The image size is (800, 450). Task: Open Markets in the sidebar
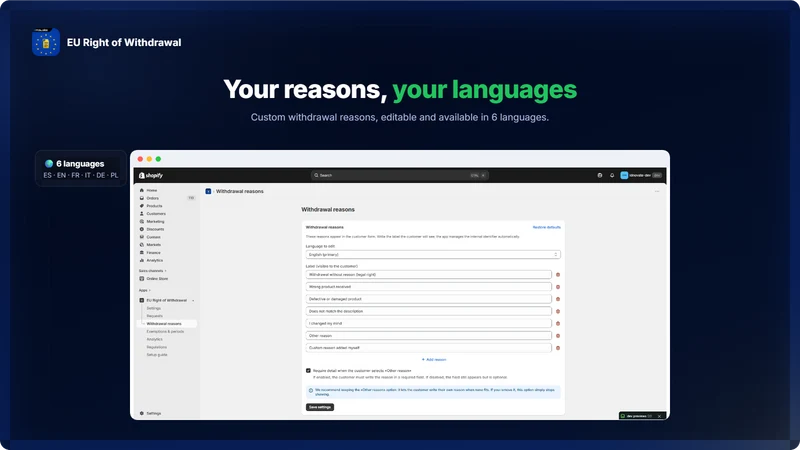[x=153, y=245]
